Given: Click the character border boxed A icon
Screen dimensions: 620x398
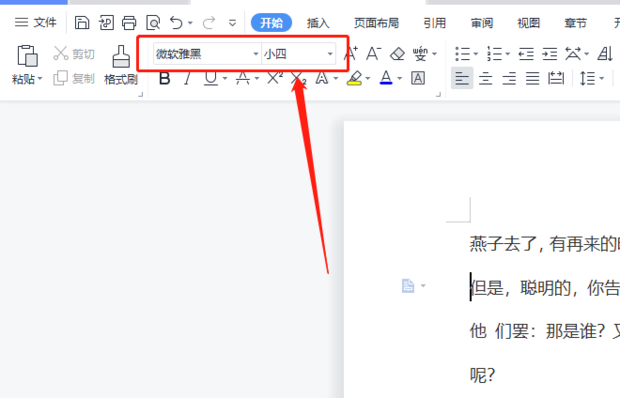Looking at the screenshot, I should [418, 78].
